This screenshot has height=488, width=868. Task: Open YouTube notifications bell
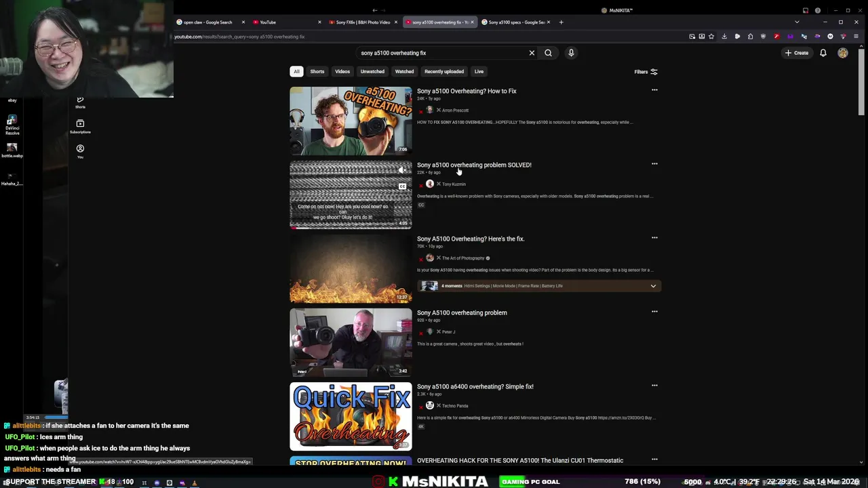tap(823, 53)
